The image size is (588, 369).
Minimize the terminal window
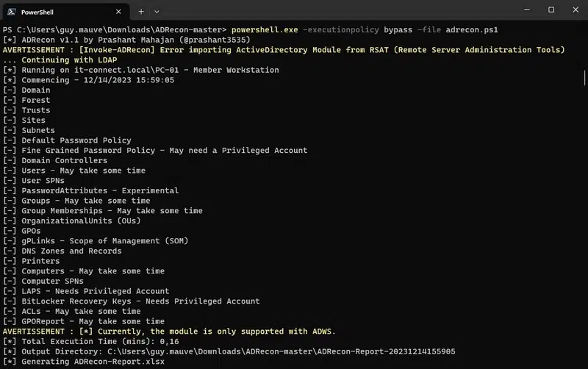click(x=527, y=10)
